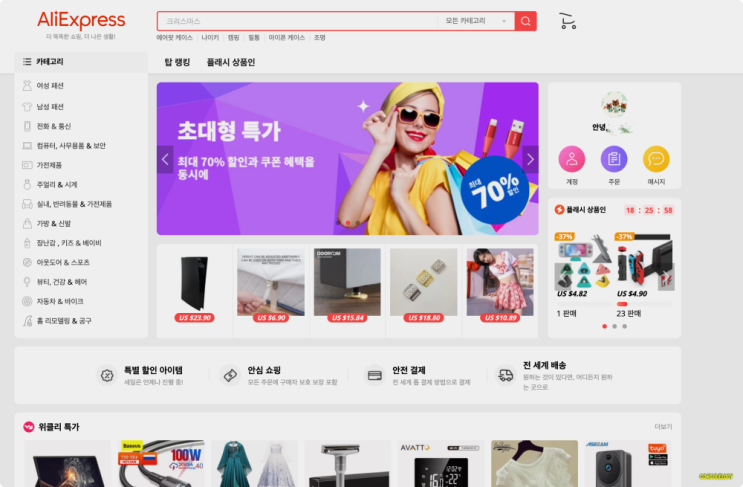
Task: Select the second flash deal carousel dot
Action: pyautogui.click(x=615, y=326)
